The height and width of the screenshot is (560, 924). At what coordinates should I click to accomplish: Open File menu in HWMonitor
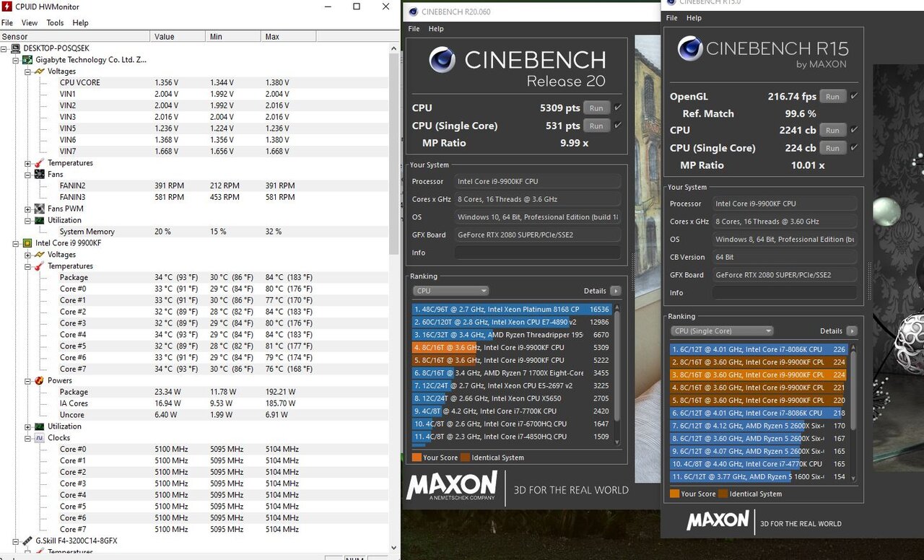pyautogui.click(x=7, y=22)
